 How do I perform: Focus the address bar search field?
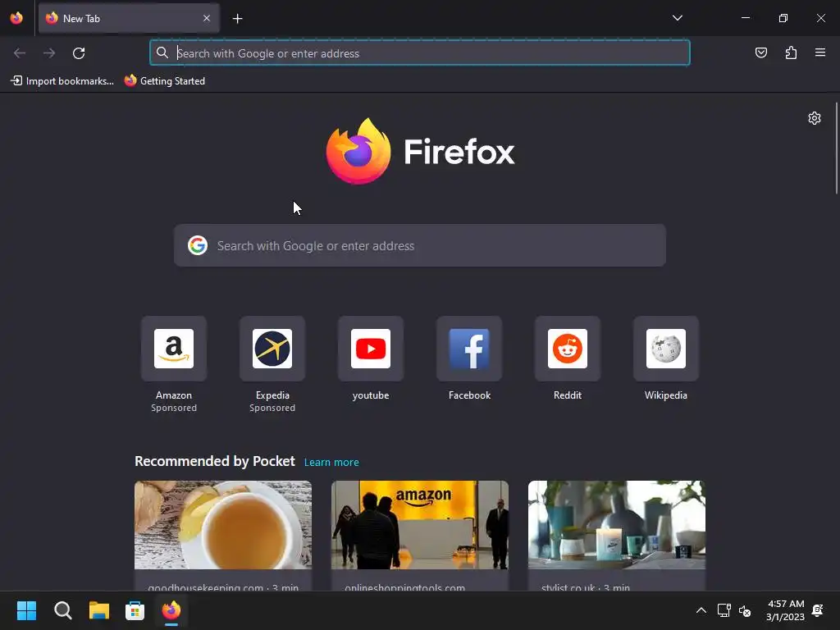(x=419, y=52)
